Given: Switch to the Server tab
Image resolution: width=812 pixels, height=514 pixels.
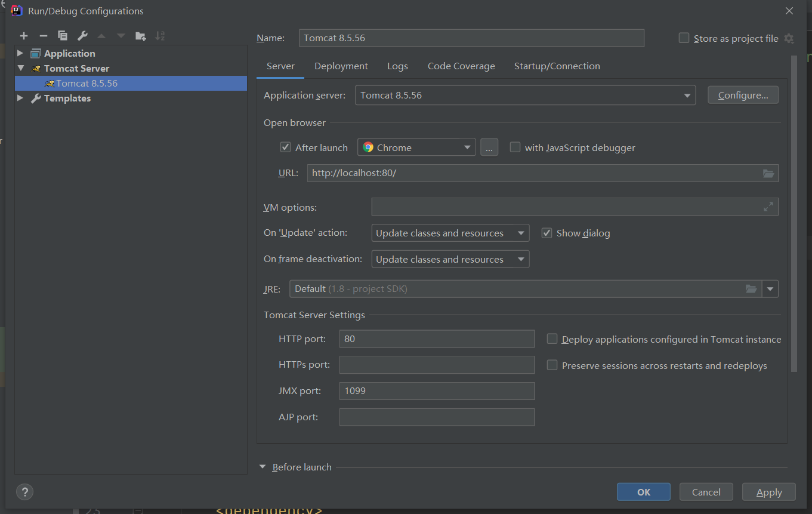Looking at the screenshot, I should coord(280,66).
